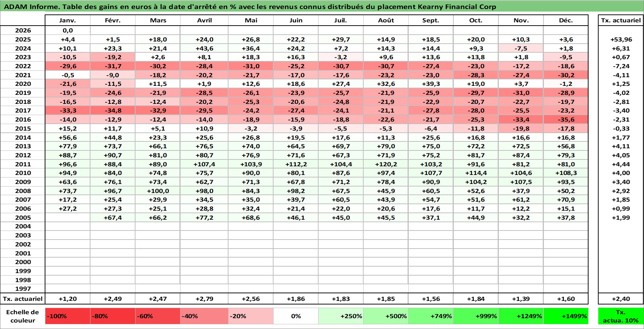Viewport: 644px width, 329px height.
Task: Select the 'Mai' column header
Action: click(x=251, y=20)
